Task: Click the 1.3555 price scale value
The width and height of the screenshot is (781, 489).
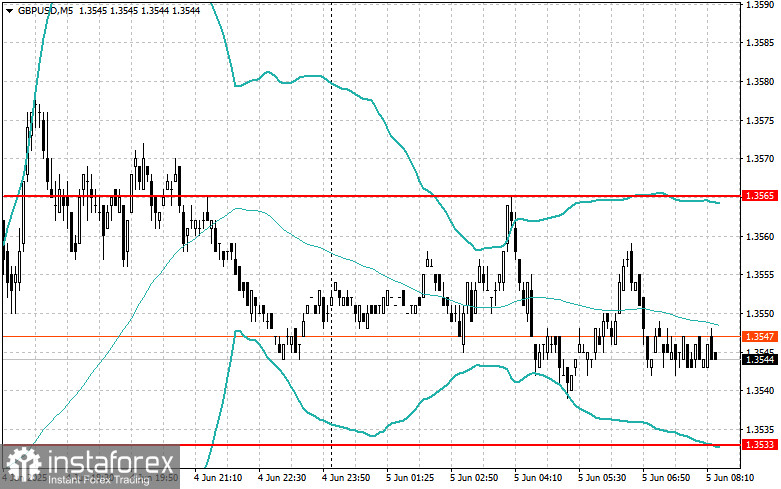Action: click(x=760, y=274)
